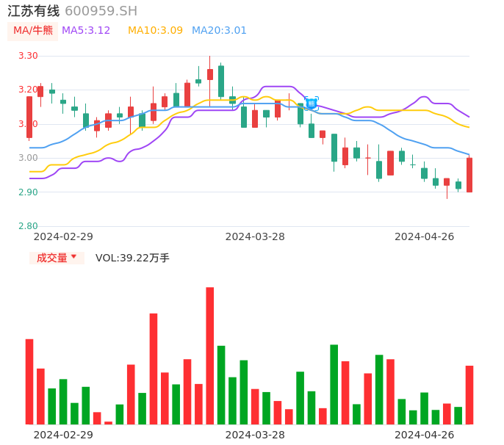Open the 成交量 indicator dropdown
This screenshot has height=445, width=504.
[57, 258]
